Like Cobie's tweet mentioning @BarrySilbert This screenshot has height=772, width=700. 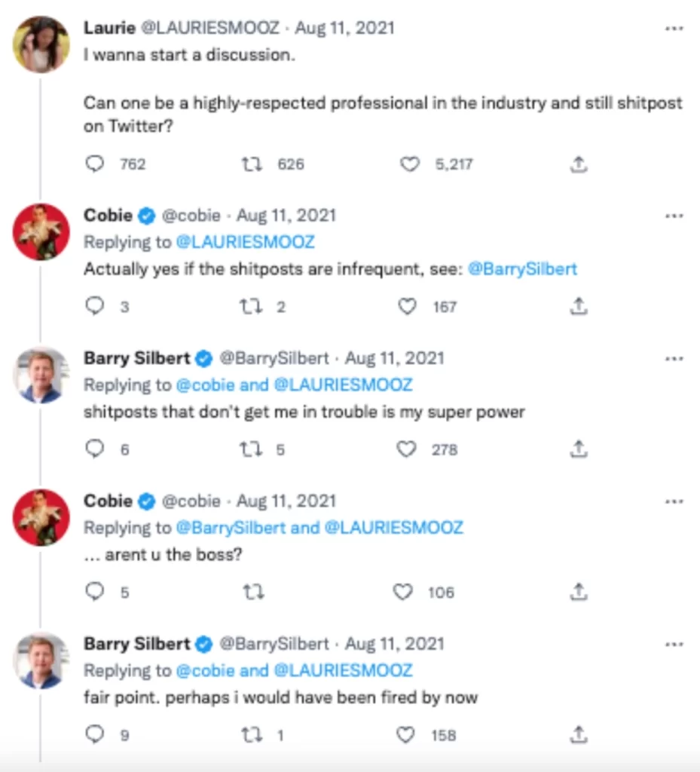point(408,306)
